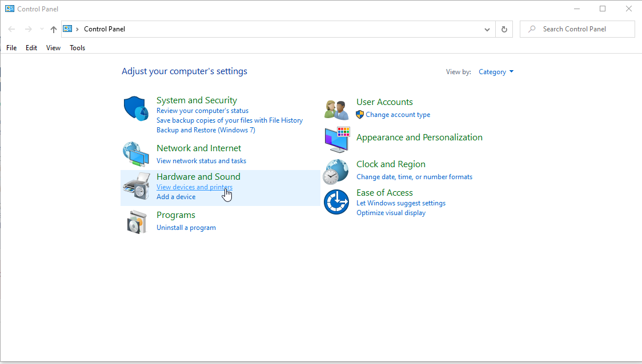Viewport: 642px width, 364px height.
Task: Open the Edit menu
Action: tap(31, 48)
